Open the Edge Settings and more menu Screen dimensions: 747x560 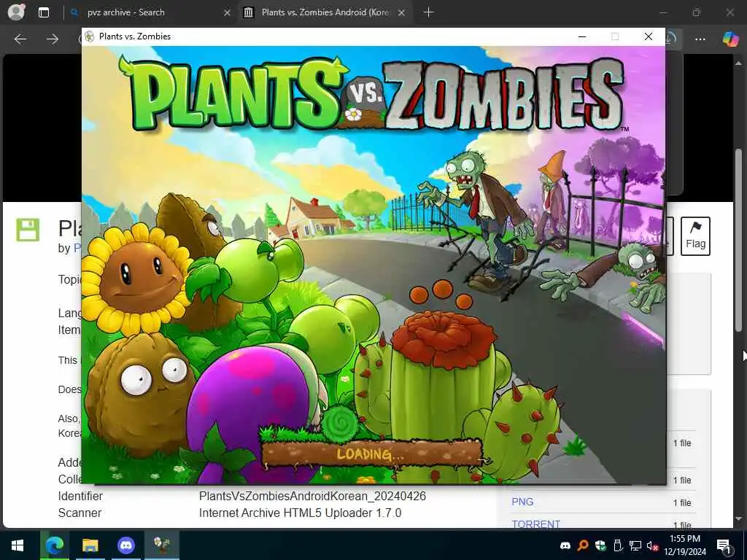tap(700, 39)
